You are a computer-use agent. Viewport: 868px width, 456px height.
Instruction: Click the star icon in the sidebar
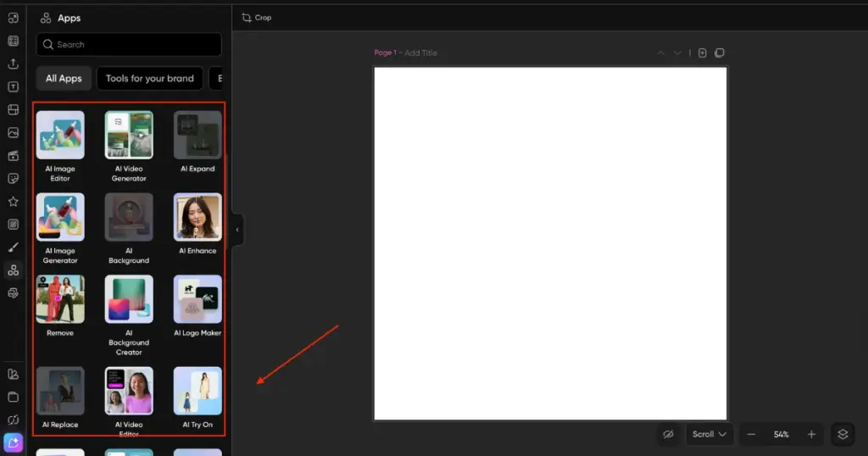click(14, 202)
